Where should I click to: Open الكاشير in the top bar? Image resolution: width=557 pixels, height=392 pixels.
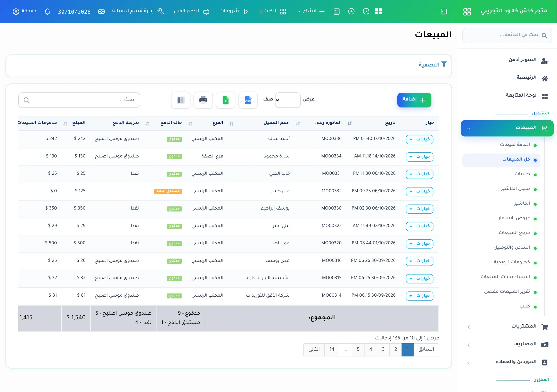pos(272,11)
